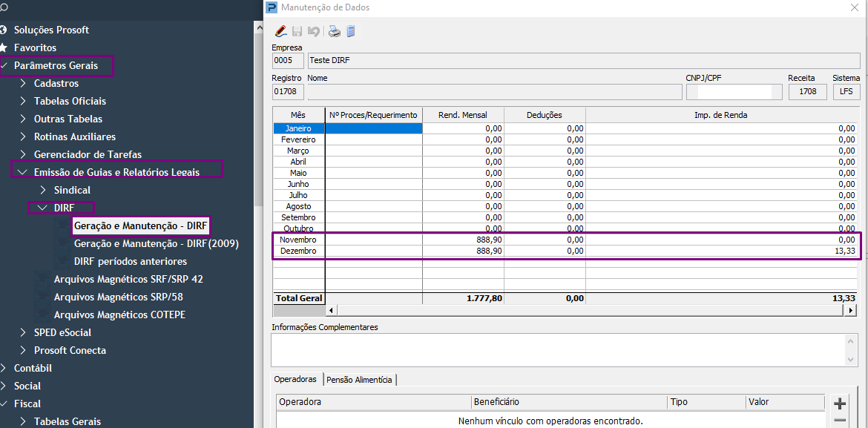Select the Operadoras tab
This screenshot has width=868, height=428.
296,379
